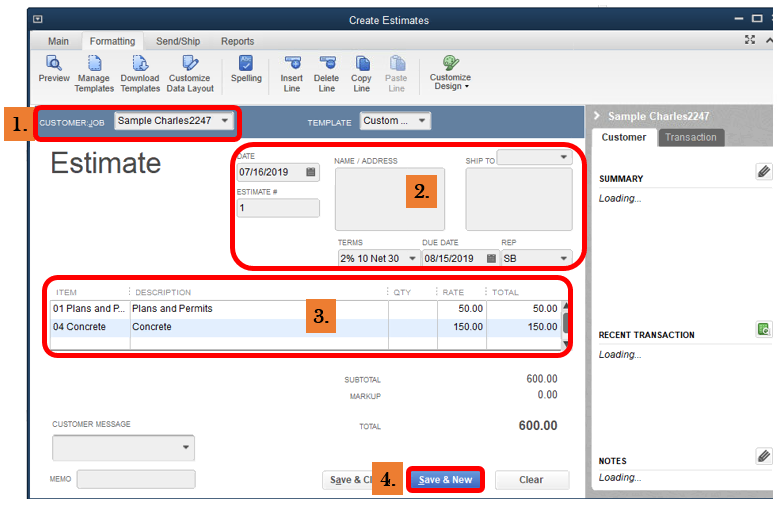This screenshot has width=781, height=509.
Task: Click the QTY column header
Action: [402, 292]
